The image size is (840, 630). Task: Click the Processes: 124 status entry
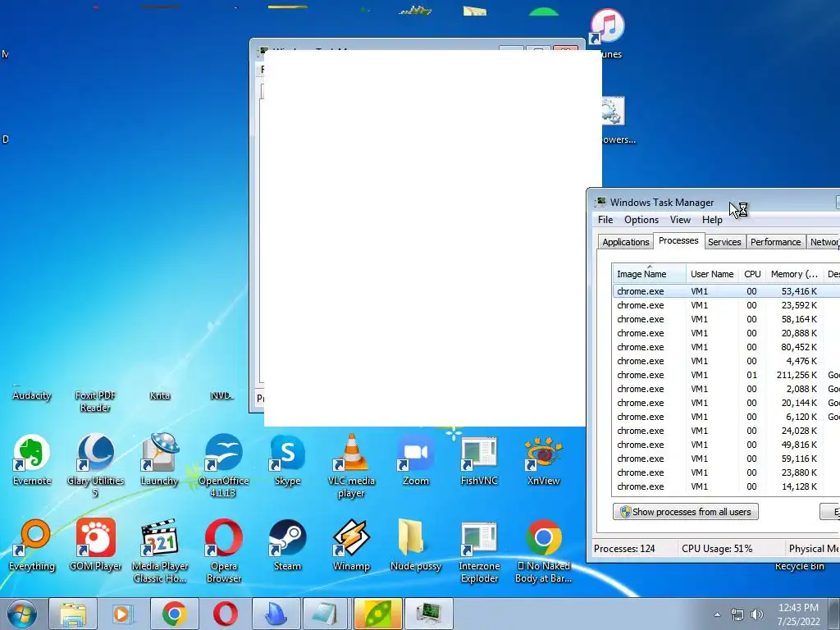[x=624, y=549]
